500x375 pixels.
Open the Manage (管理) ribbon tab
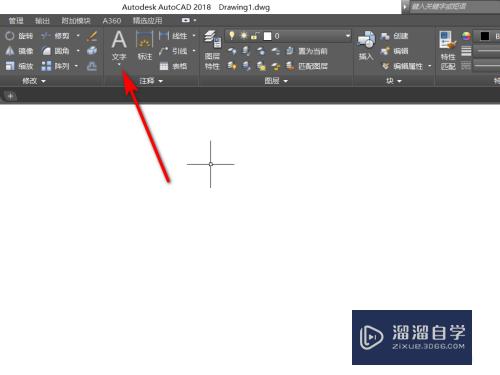tap(16, 21)
